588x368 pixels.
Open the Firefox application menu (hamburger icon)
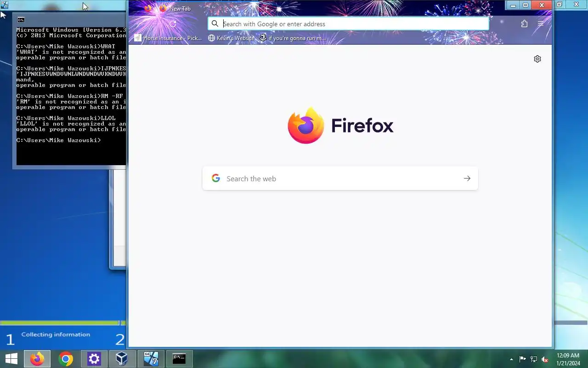(x=541, y=24)
